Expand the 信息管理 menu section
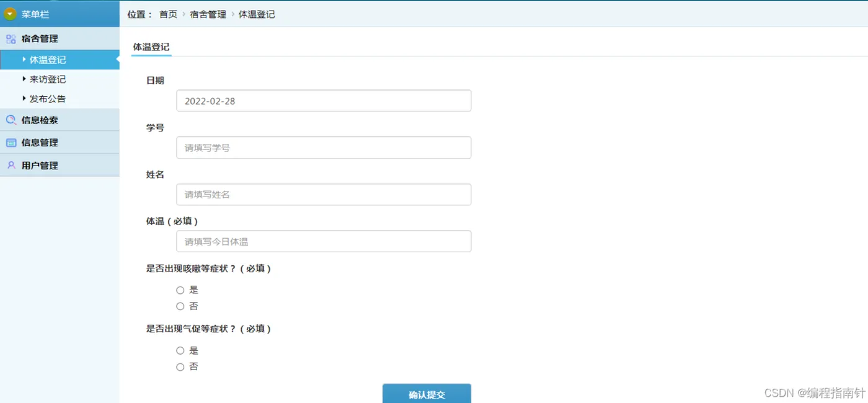 [x=60, y=143]
